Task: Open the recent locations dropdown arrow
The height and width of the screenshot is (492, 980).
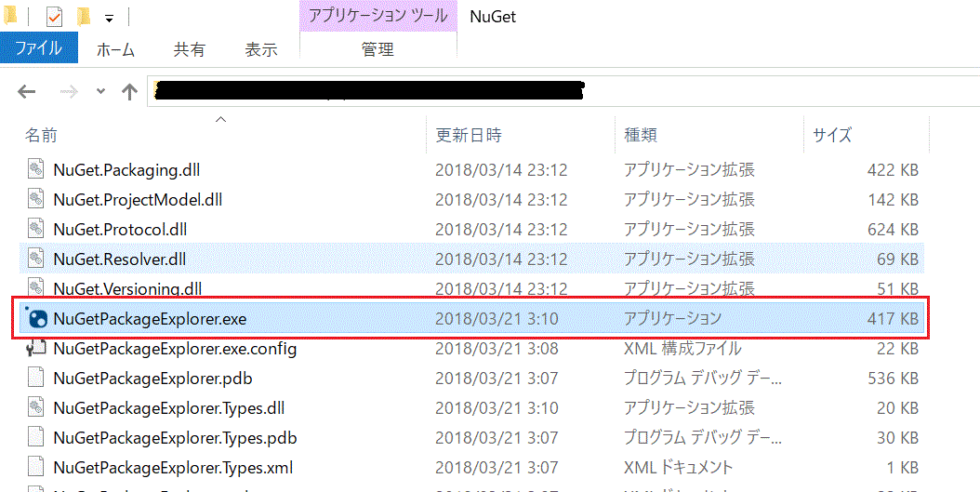Action: (x=100, y=92)
